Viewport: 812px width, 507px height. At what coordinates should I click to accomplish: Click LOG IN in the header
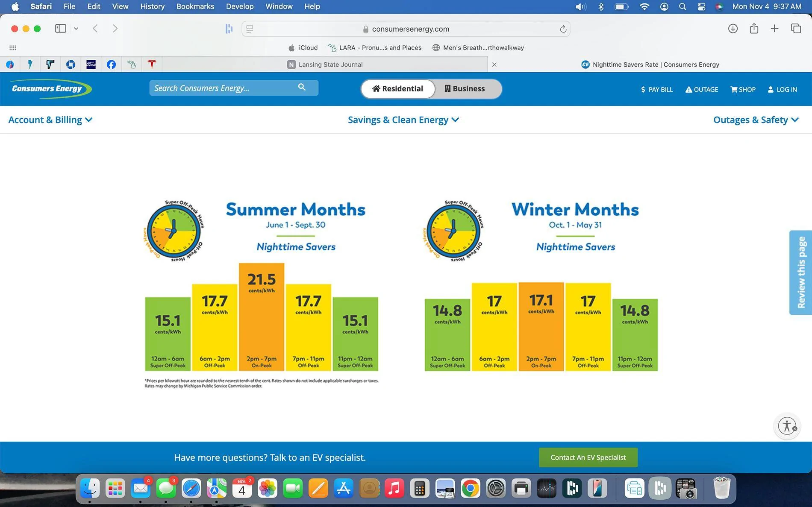(x=783, y=89)
